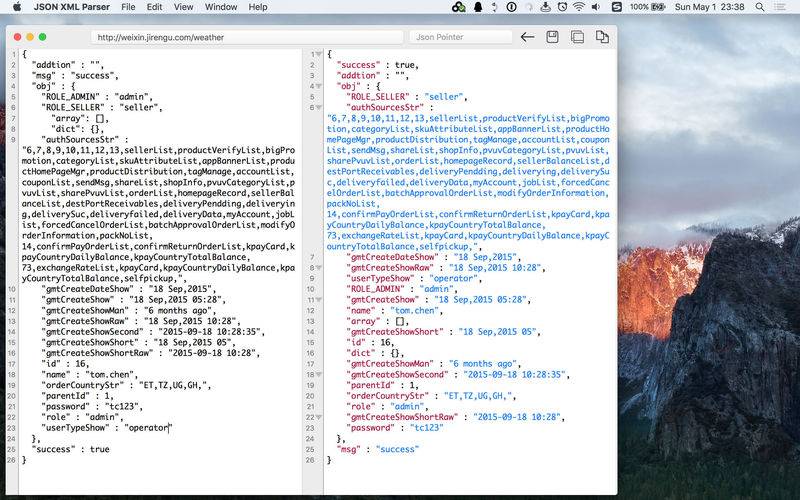800x500 pixels.
Task: Click the Sogou S input method icon
Action: pos(616,7)
